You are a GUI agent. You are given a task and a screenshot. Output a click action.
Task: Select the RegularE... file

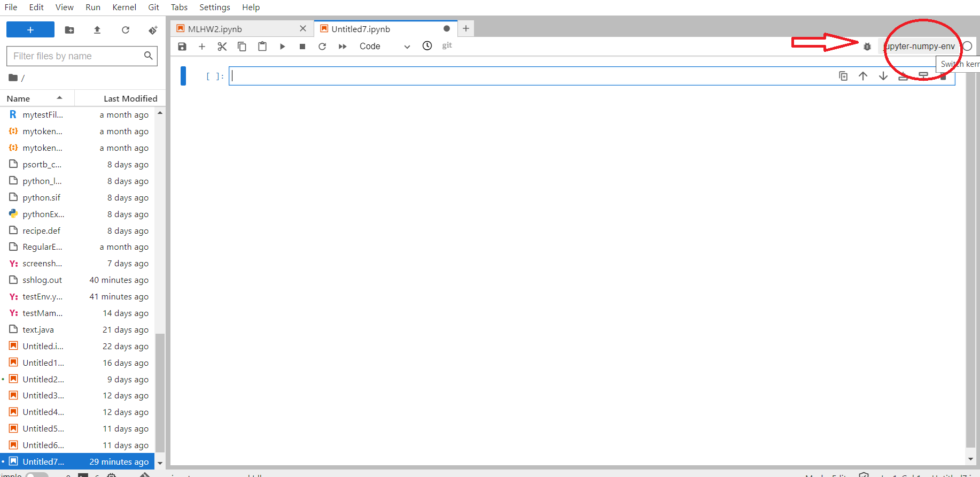[77, 247]
